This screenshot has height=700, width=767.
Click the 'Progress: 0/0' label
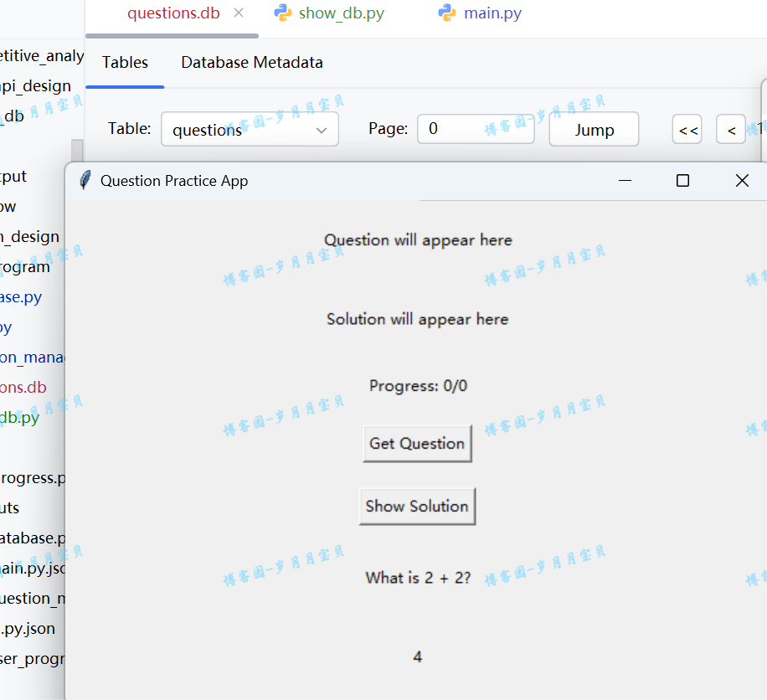click(x=418, y=386)
